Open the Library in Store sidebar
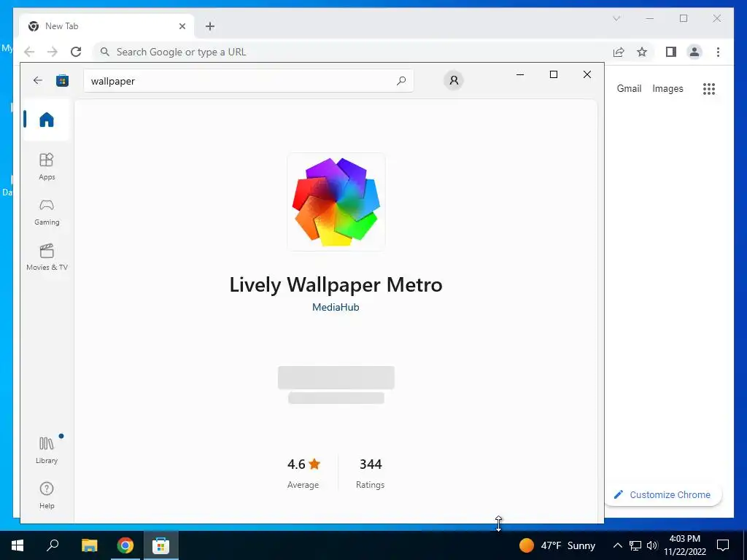The image size is (747, 560). [47, 450]
